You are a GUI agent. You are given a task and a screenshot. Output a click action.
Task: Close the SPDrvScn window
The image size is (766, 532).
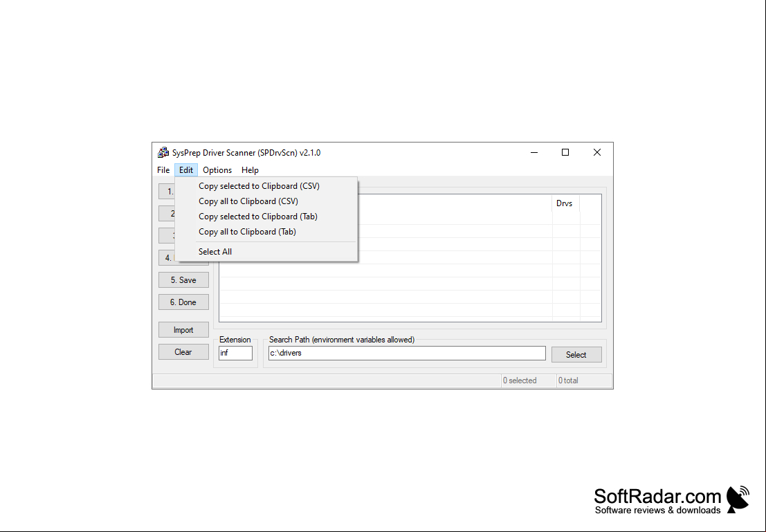coord(597,152)
